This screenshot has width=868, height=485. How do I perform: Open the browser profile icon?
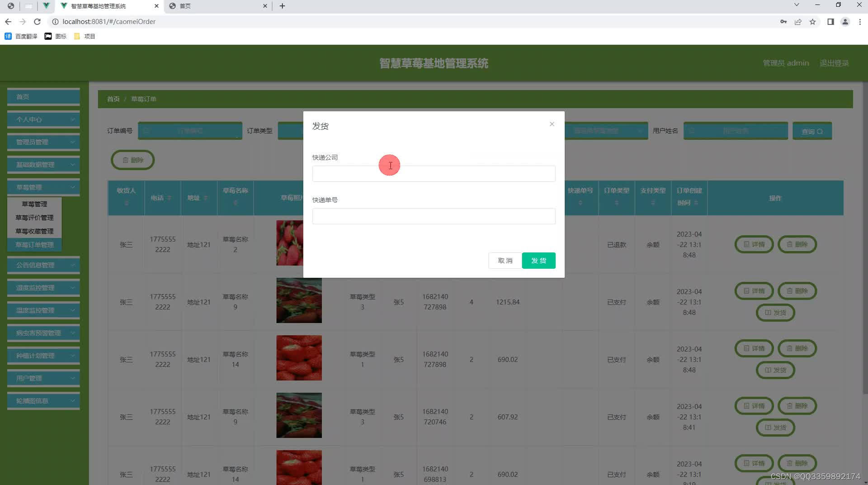pos(845,22)
